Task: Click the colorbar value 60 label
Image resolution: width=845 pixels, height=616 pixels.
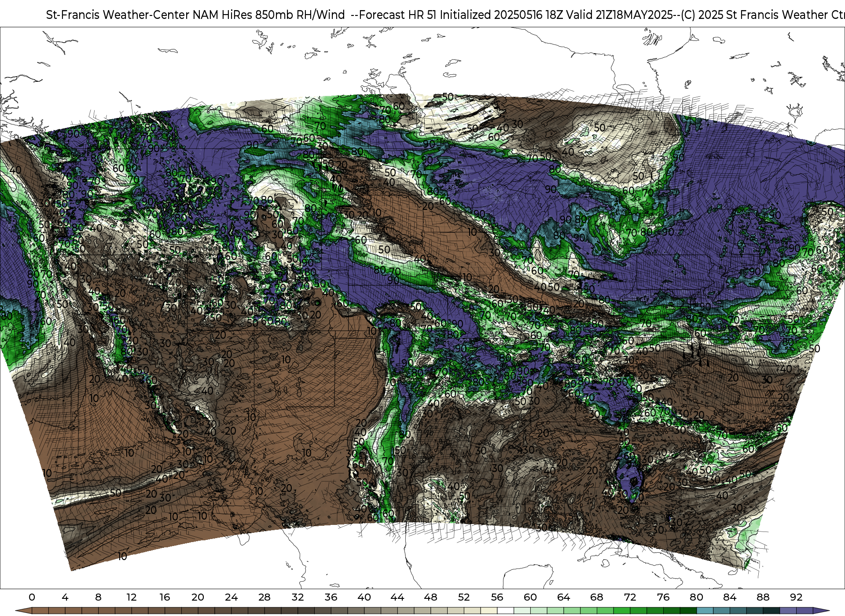Action: 530,597
